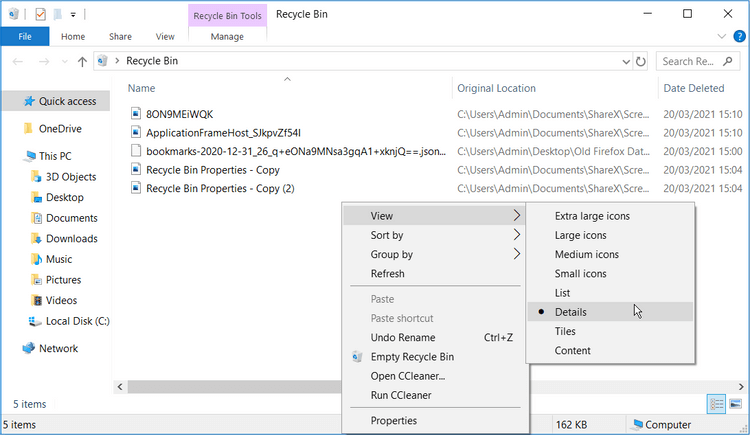This screenshot has height=435, width=750.
Task: Open the Downloads folder in sidebar
Action: pos(64,238)
